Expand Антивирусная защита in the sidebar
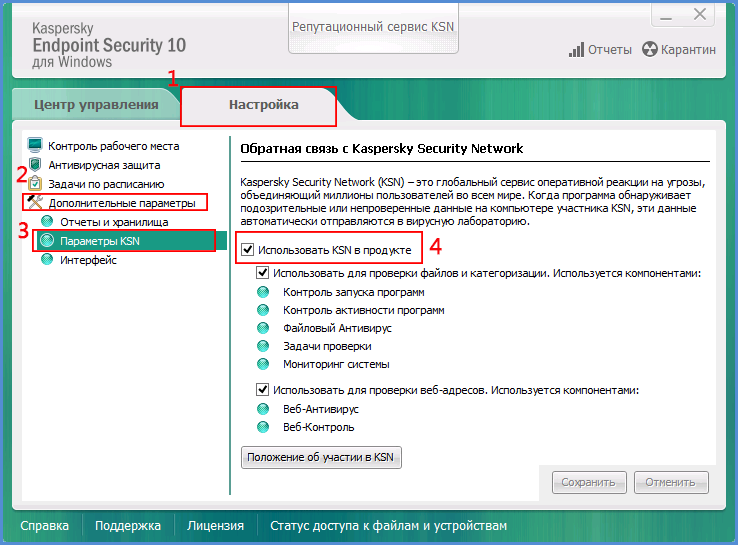This screenshot has width=738, height=545. click(x=104, y=165)
